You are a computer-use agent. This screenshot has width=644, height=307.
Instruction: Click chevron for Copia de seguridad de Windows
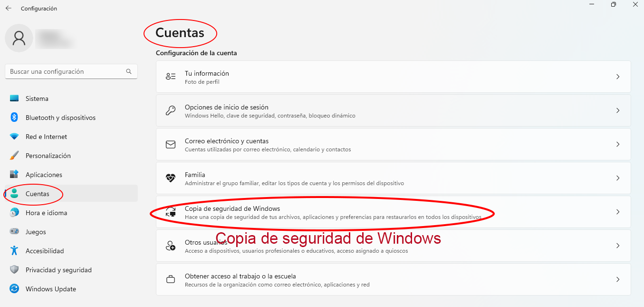click(x=618, y=212)
